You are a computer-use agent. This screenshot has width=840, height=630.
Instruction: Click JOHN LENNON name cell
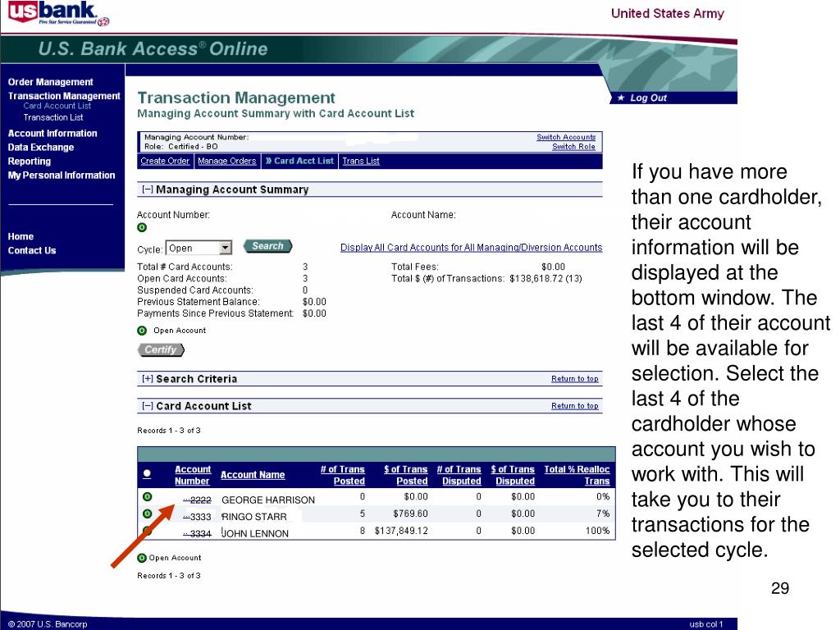(x=255, y=534)
